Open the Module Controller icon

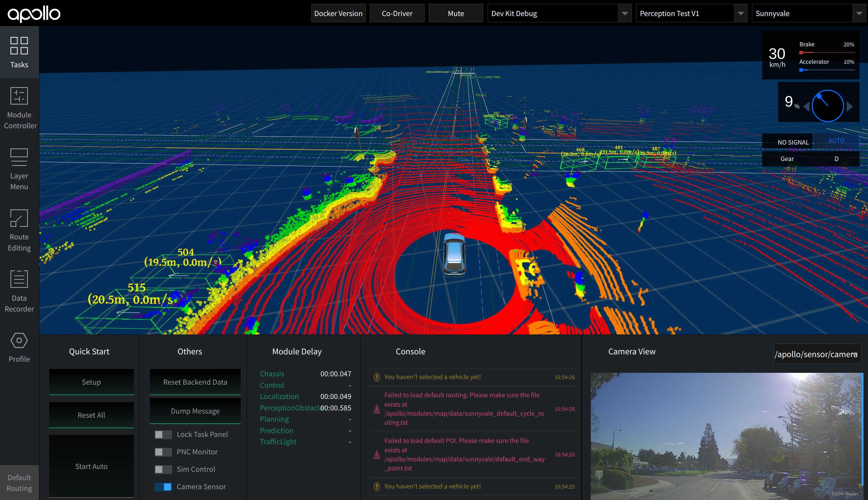click(x=19, y=96)
